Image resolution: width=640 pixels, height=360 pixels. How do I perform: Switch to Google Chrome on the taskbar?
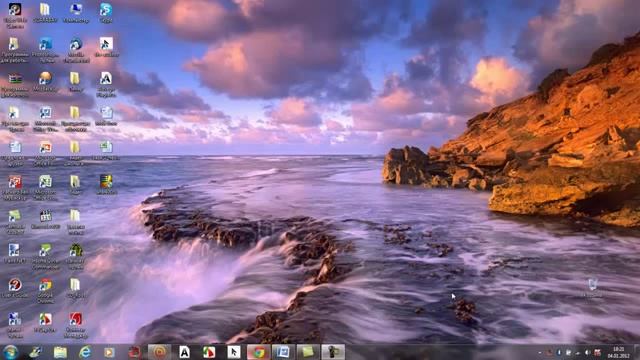pos(258,352)
